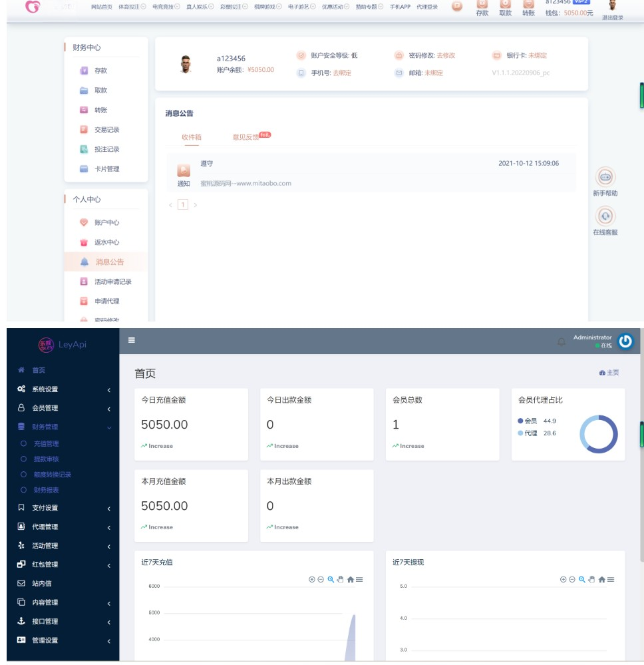The width and height of the screenshot is (644, 665).
Task: Click 去绑定 link next to 手机号
Action: point(342,73)
